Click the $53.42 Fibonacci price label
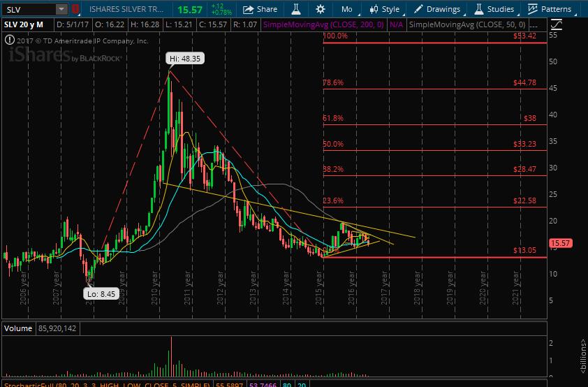Screen dimensions: 588x387 524,36
